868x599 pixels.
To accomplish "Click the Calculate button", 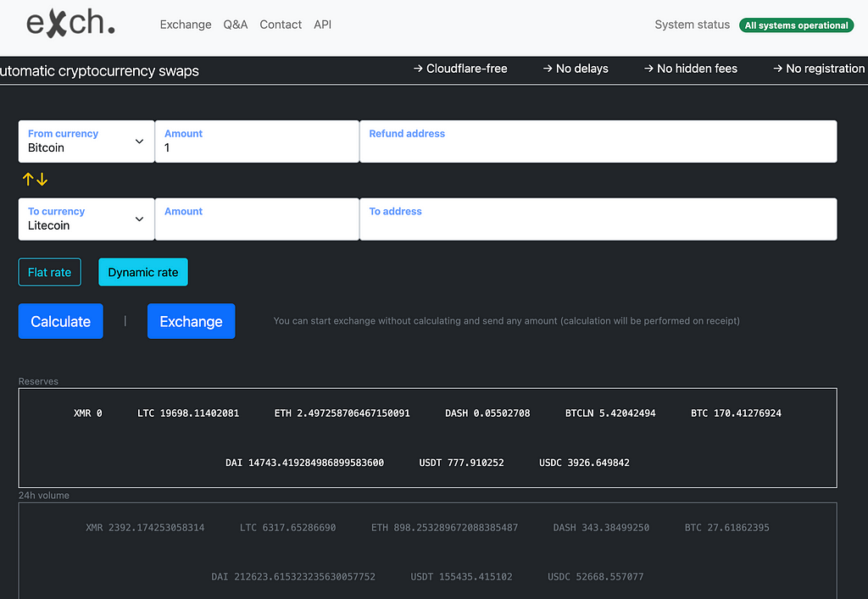I will (60, 321).
